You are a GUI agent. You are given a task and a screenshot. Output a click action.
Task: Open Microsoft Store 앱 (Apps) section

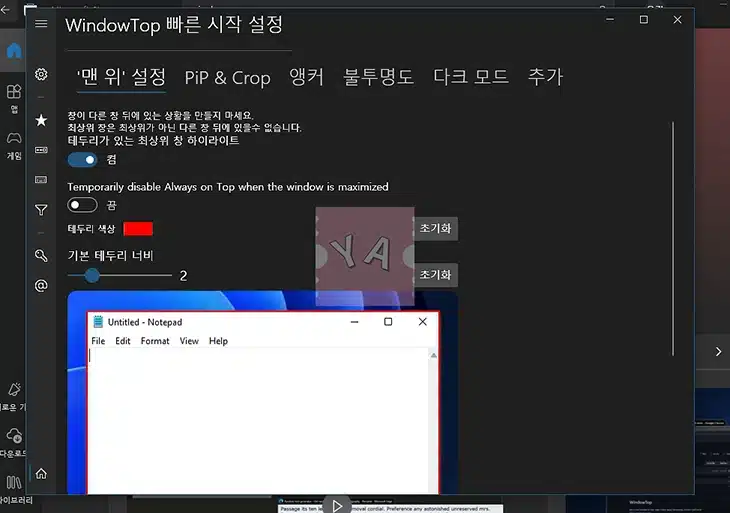(x=14, y=98)
